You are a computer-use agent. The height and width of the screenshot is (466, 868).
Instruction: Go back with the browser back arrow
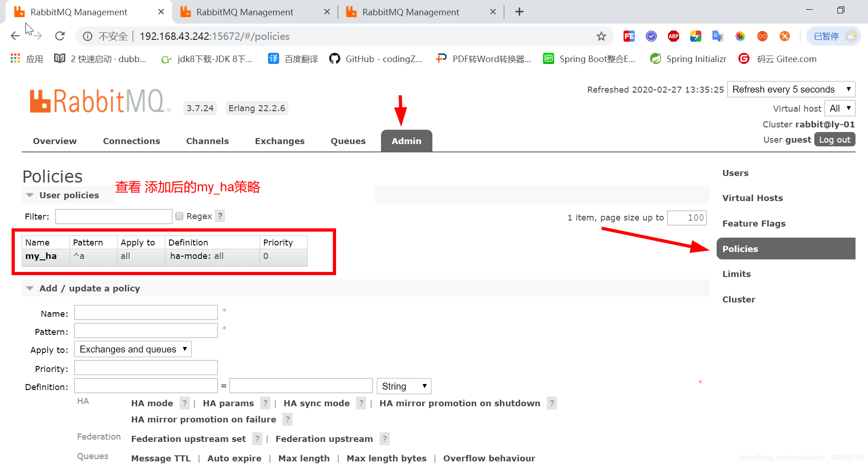[x=15, y=36]
